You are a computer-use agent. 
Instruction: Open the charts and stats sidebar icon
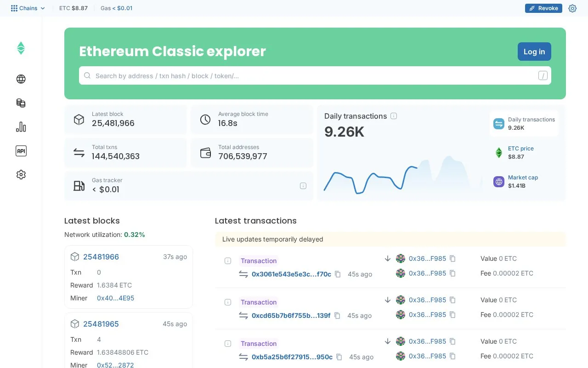tap(21, 127)
